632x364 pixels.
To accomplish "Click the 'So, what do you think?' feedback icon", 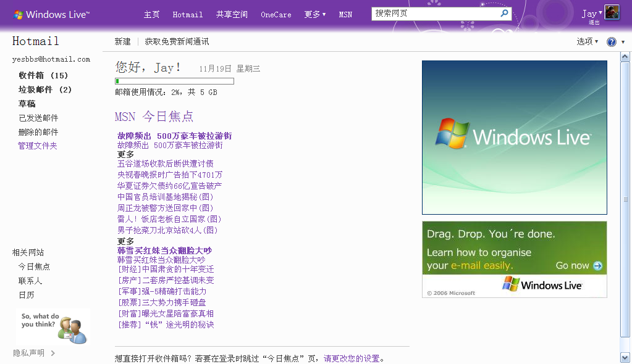I will click(72, 330).
